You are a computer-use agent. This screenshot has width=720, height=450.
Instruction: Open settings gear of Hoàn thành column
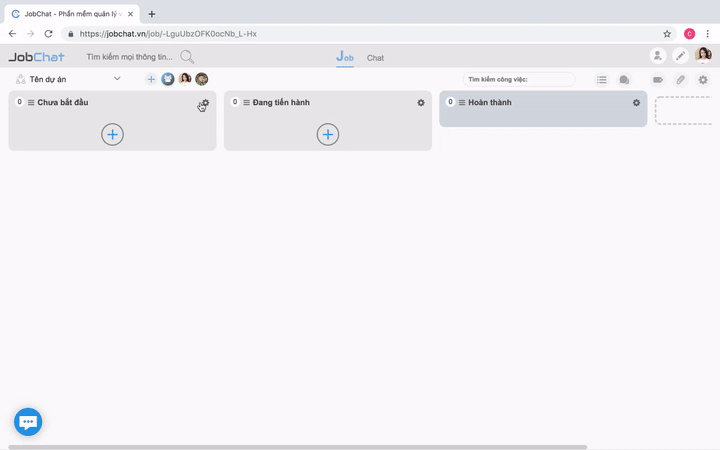636,103
